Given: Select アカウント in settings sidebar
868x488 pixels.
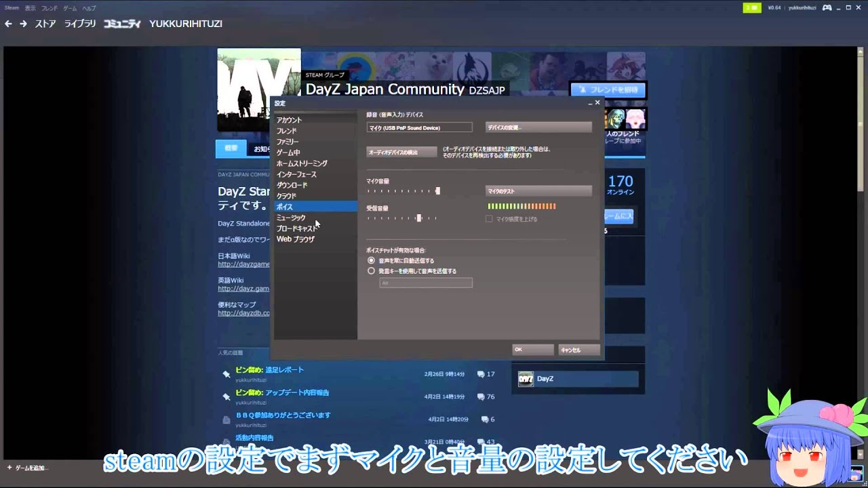Looking at the screenshot, I should (315, 120).
